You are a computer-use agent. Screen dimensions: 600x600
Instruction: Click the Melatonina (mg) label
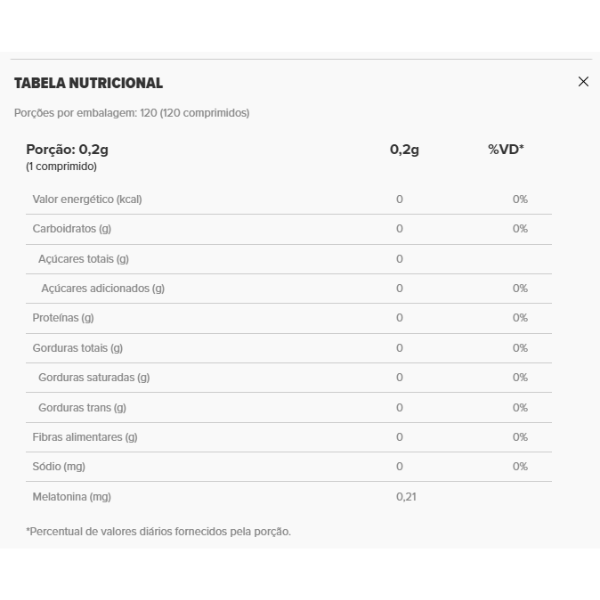click(72, 497)
